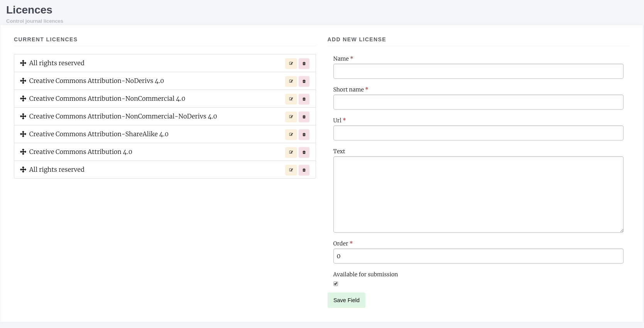Click move handle for Attribution-ShareAlike 4.0
This screenshot has height=328, width=644.
[x=23, y=134]
